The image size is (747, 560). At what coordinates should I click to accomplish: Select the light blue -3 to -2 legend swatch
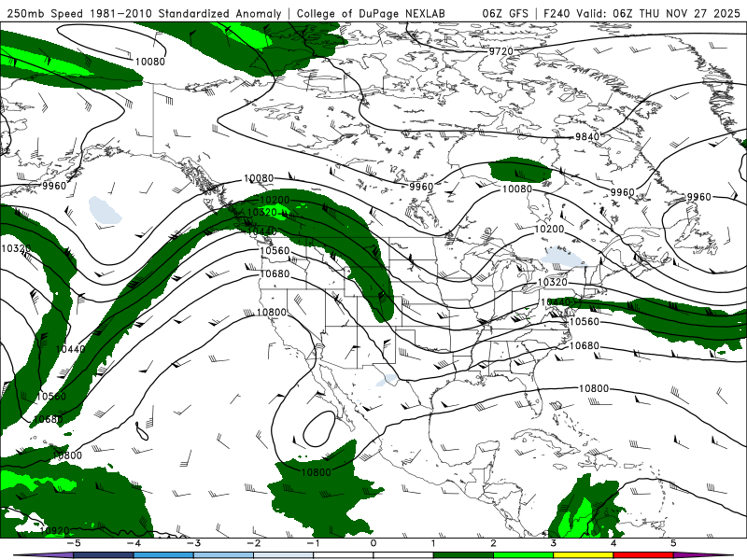[x=223, y=555]
